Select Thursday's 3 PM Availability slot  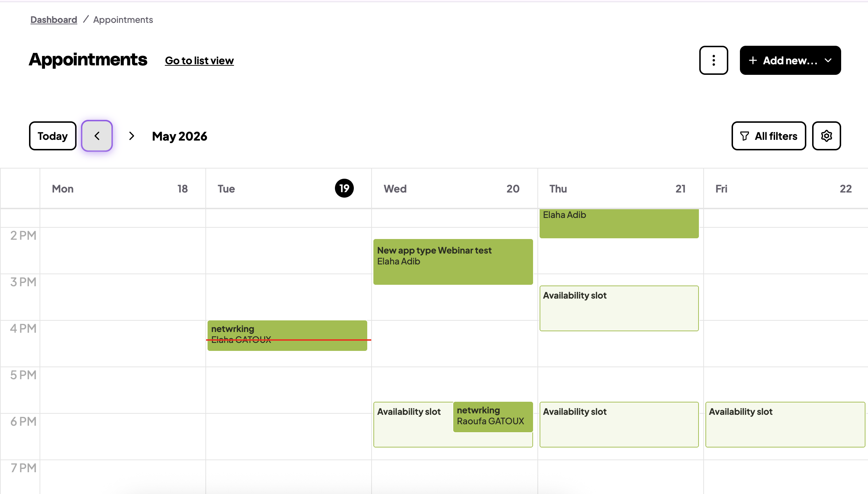click(x=619, y=308)
